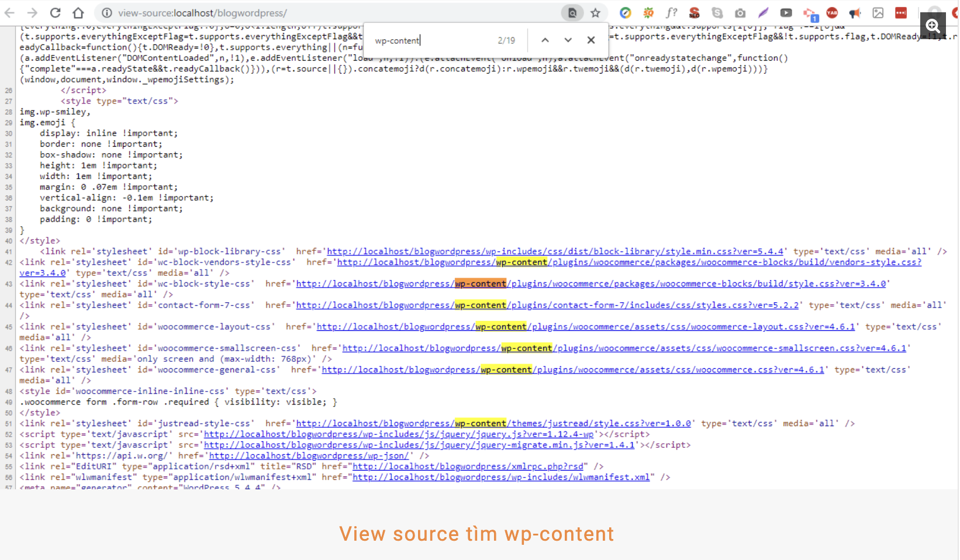Click the 2/19 match counter
The width and height of the screenshot is (960, 560).
pos(506,40)
